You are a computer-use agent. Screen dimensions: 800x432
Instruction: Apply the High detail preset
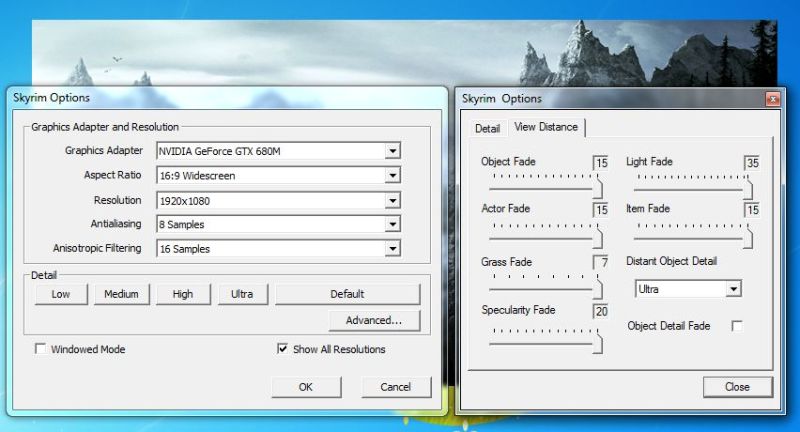[x=183, y=294]
